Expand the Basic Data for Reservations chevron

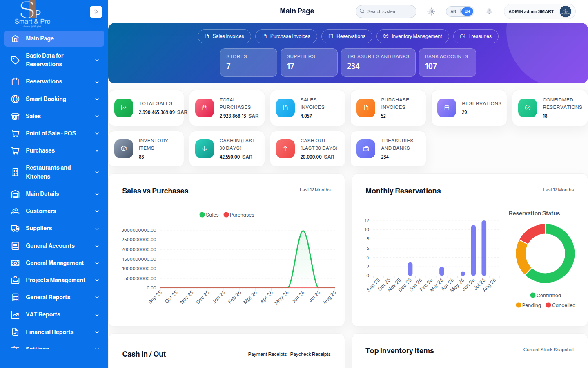click(97, 60)
